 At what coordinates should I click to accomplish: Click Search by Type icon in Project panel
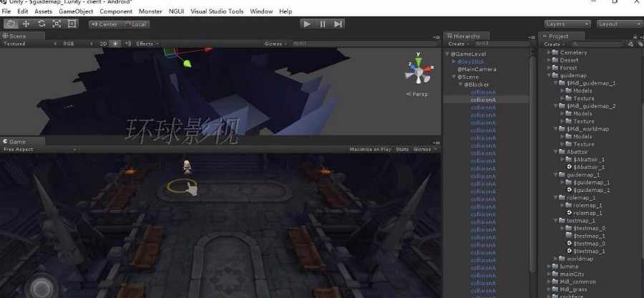coord(631,44)
